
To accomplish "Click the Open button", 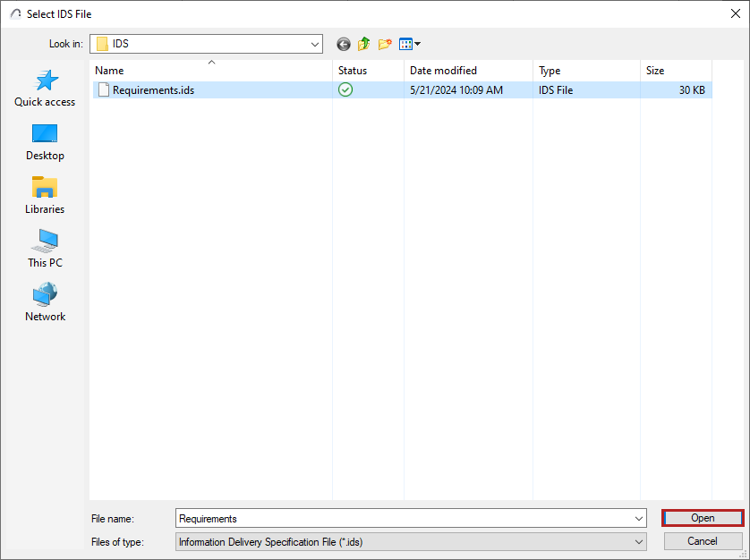I will click(x=702, y=518).
